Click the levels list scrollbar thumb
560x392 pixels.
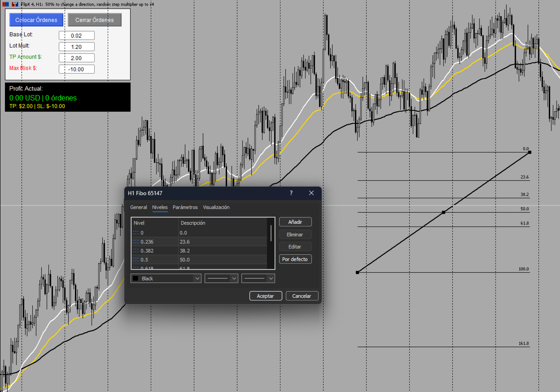click(271, 233)
